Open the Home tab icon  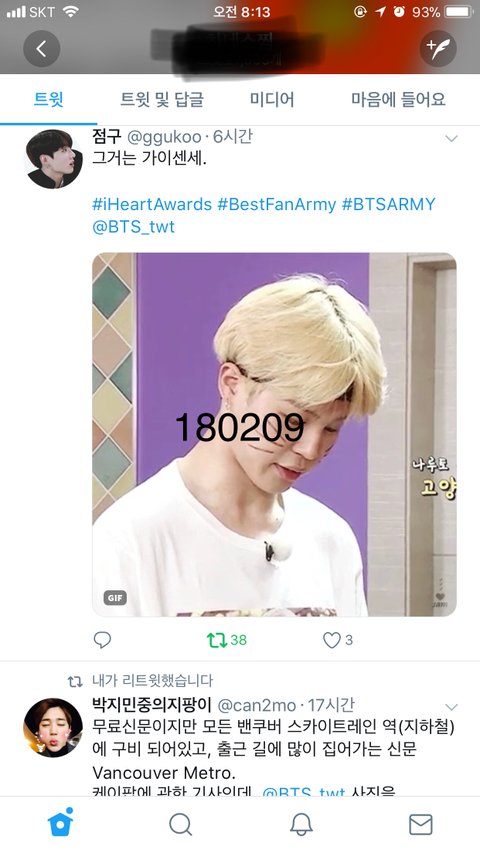click(60, 824)
